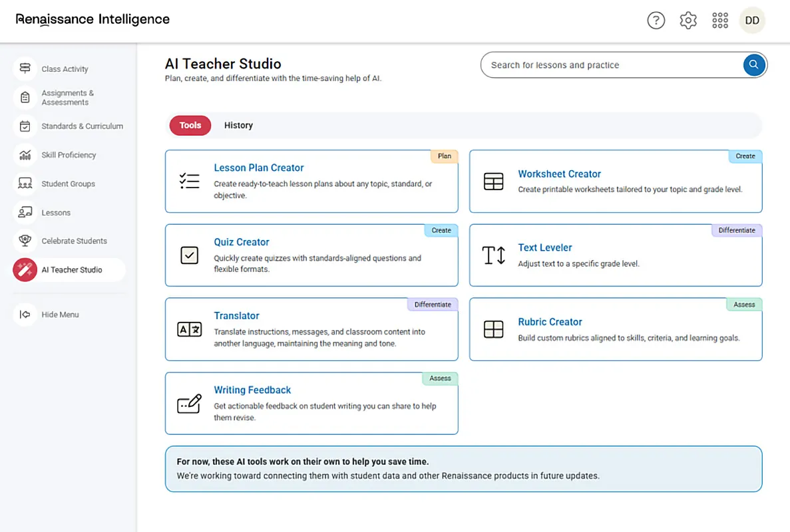Click the Plan tag on Lesson Plan Creator
The width and height of the screenshot is (790, 532).
[x=444, y=156]
